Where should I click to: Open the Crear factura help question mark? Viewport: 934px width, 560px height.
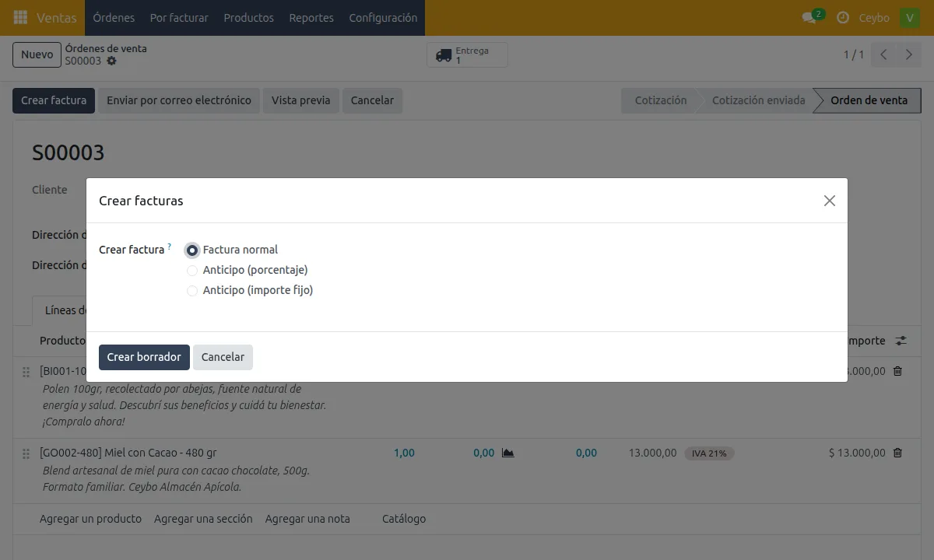(170, 247)
